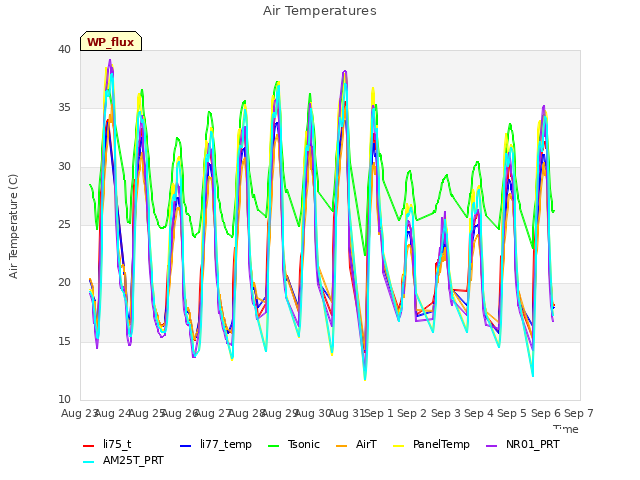Click the purple NR01_PRT legend color marker
The width and height of the screenshot is (640, 480).
[x=491, y=446]
